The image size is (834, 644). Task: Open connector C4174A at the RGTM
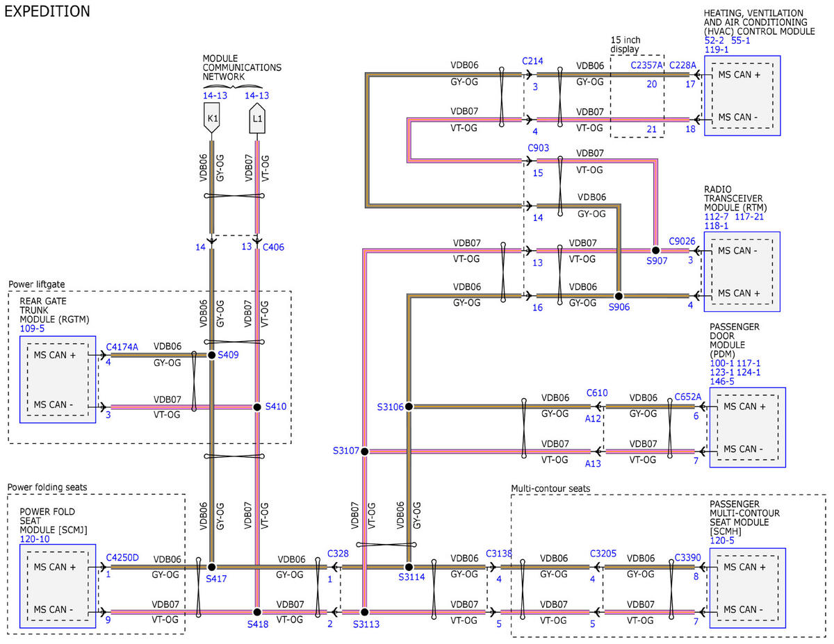tap(122, 346)
